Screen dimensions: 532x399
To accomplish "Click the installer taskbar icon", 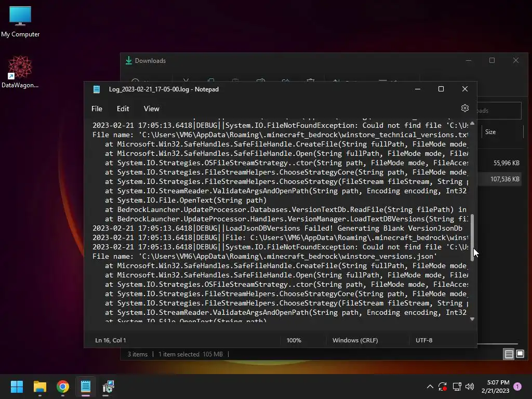I will (x=108, y=387).
